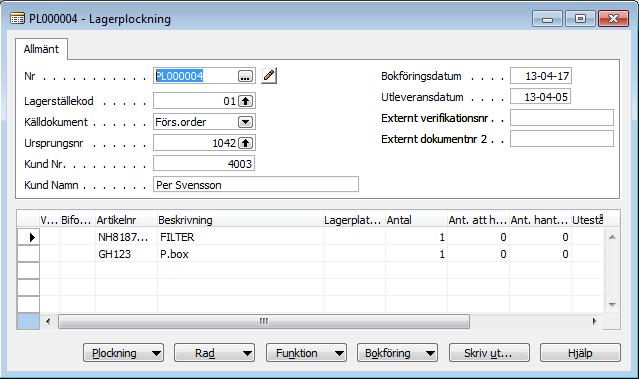The height and width of the screenshot is (379, 639).
Task: Click the Hjälp button
Action: pyautogui.click(x=580, y=353)
